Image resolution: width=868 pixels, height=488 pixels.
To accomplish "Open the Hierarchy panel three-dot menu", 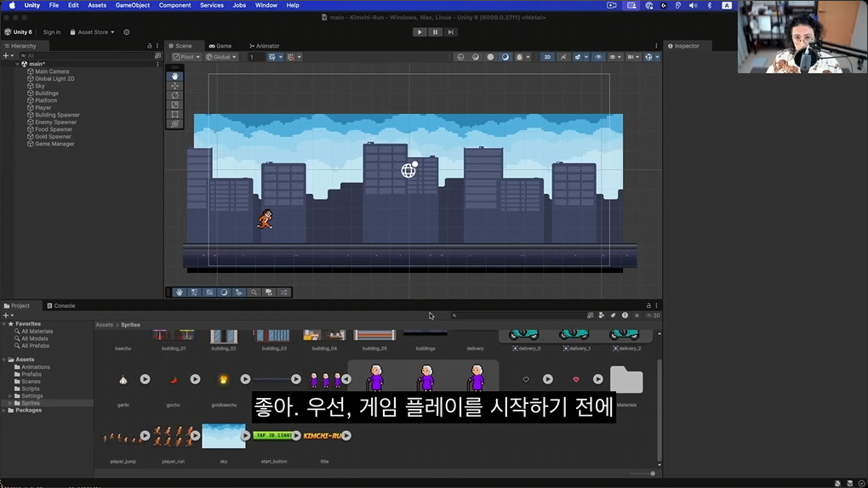I will pyautogui.click(x=157, y=46).
